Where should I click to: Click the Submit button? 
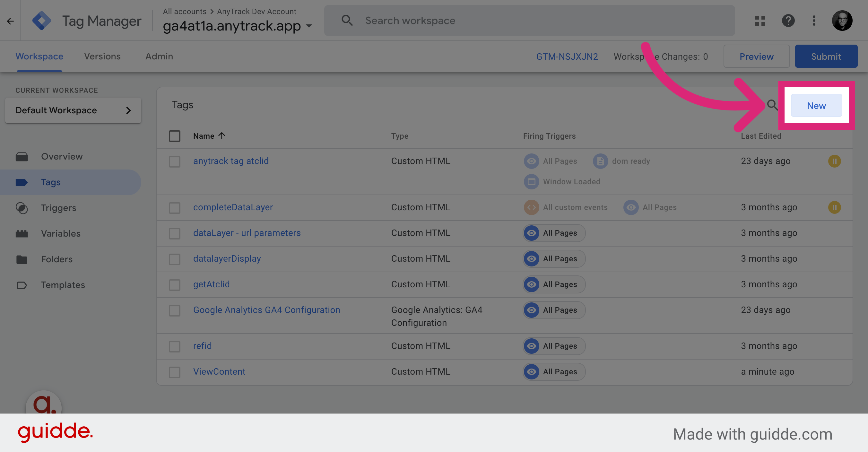point(826,56)
